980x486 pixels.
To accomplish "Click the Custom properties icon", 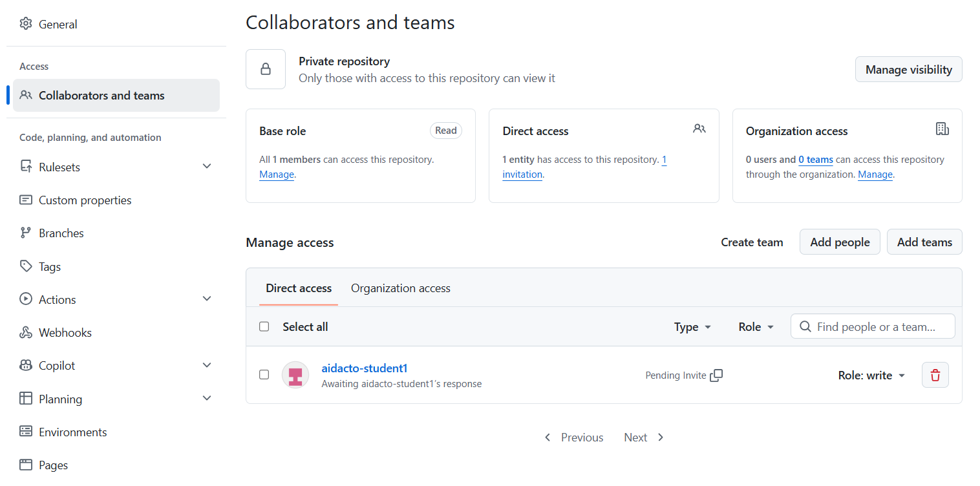I will point(26,200).
